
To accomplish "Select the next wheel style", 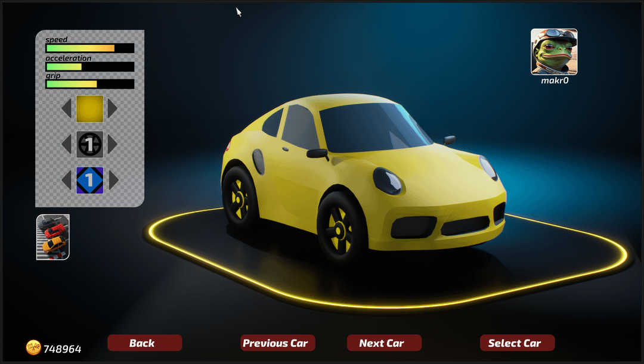I will 112,144.
